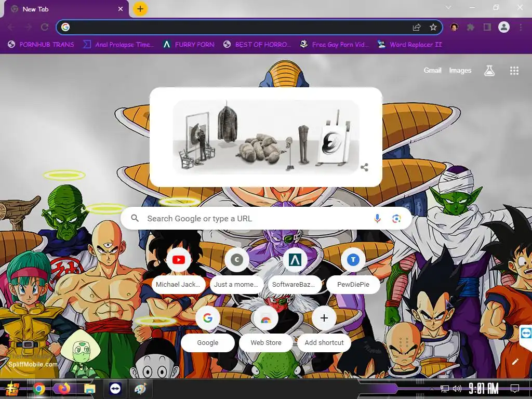Image resolution: width=532 pixels, height=399 pixels.
Task: Expand the hidden tray icons chevron
Action: [x=432, y=389]
